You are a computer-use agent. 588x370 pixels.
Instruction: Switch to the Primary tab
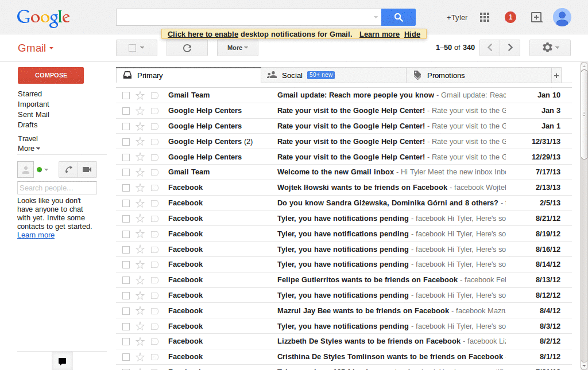point(188,76)
